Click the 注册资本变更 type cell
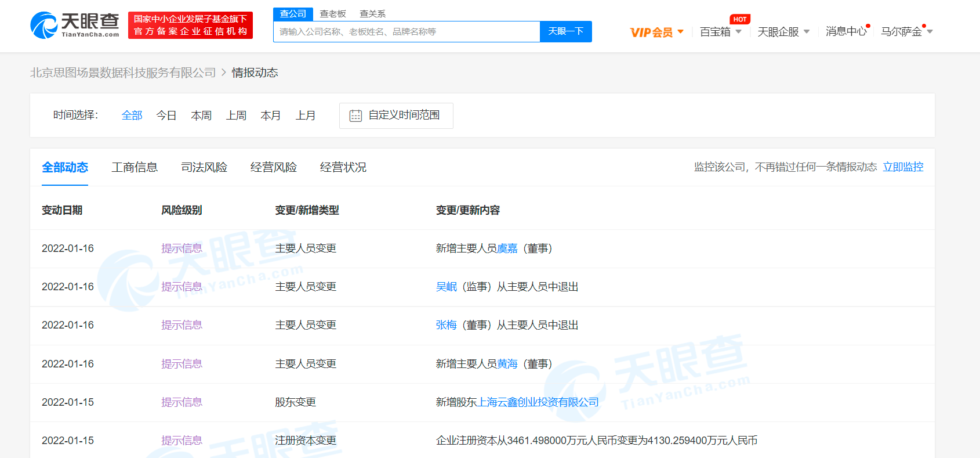 tap(306, 441)
